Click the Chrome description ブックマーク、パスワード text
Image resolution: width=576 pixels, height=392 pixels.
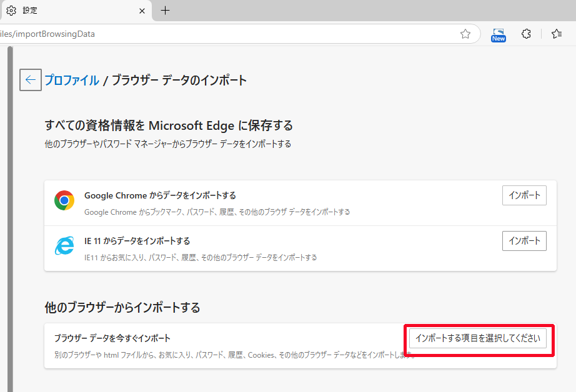pos(217,212)
